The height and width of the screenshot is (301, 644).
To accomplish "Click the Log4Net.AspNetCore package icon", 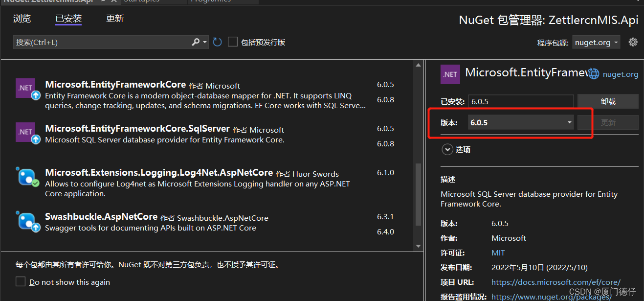I will (27, 177).
